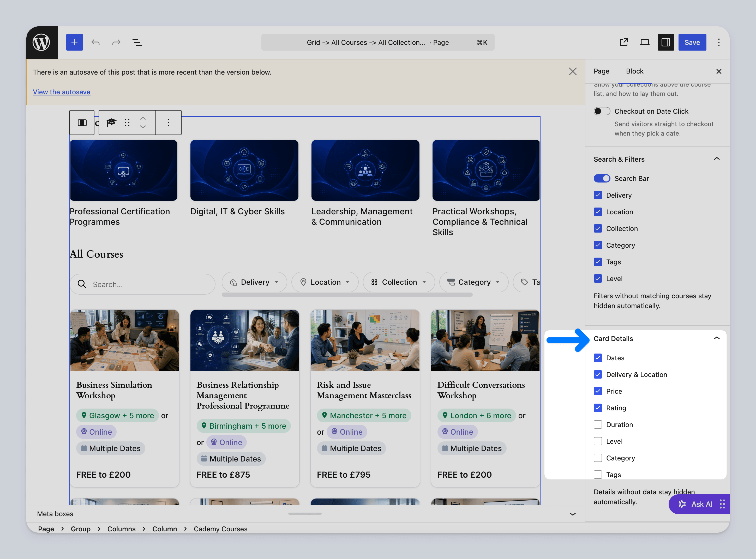
Task: Click Multiple Dates on Risk and Issue card
Action: point(351,448)
